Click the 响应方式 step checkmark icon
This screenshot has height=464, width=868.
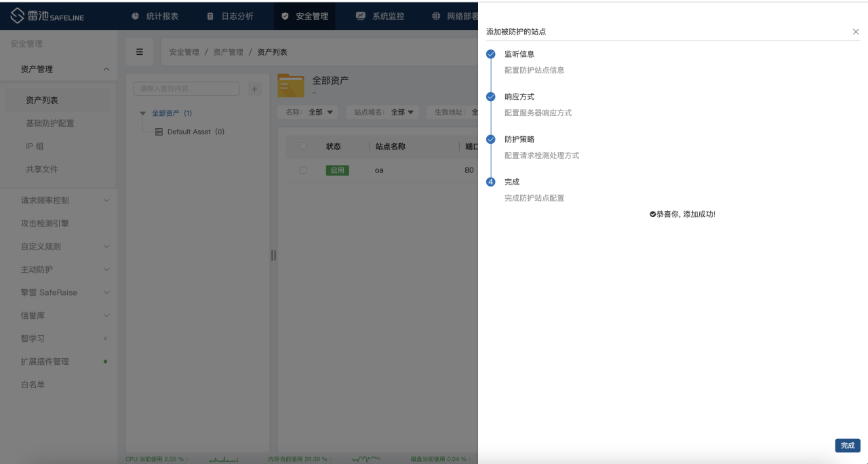(491, 97)
